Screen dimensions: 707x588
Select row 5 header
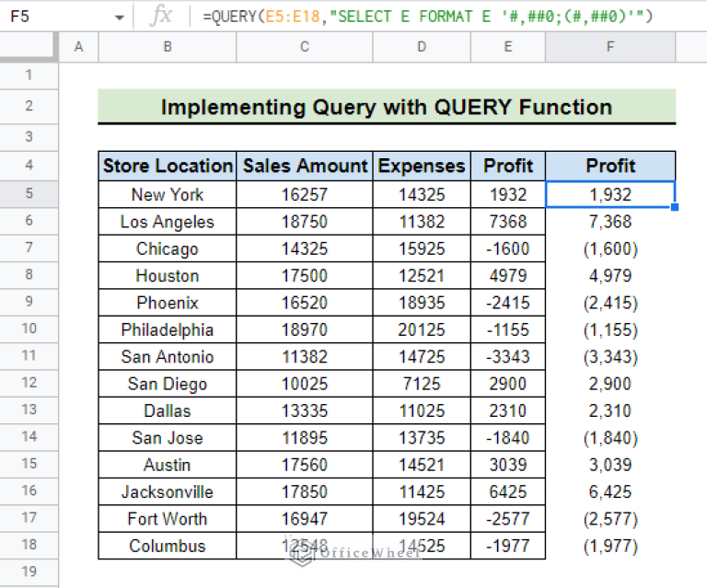click(x=29, y=194)
